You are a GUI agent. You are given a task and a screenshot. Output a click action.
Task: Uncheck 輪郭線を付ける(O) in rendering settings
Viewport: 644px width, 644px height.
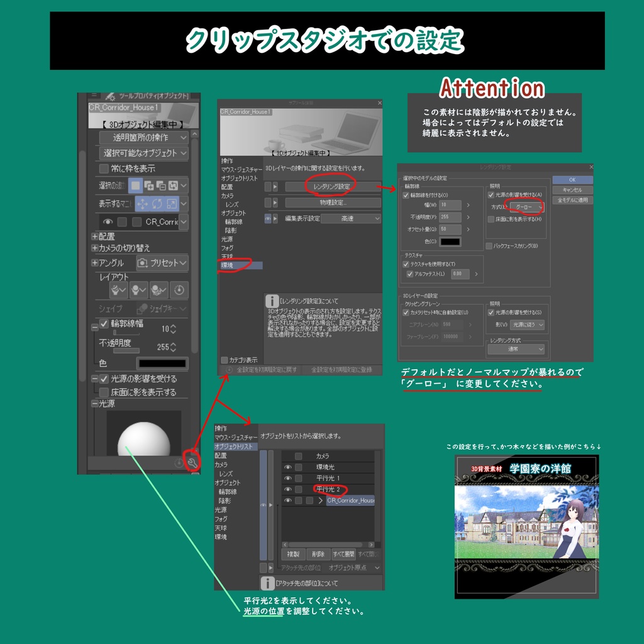pos(405,195)
